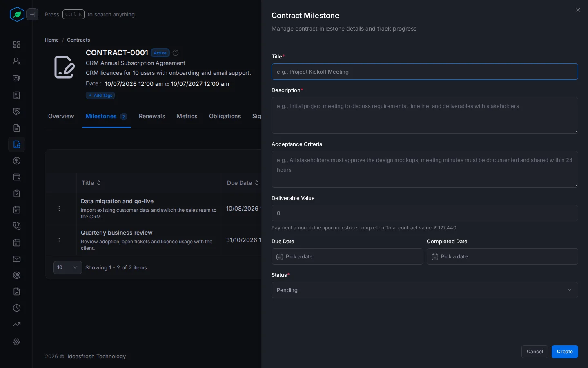Go to Home breadcrumb link
The width and height of the screenshot is (588, 368).
click(x=52, y=40)
